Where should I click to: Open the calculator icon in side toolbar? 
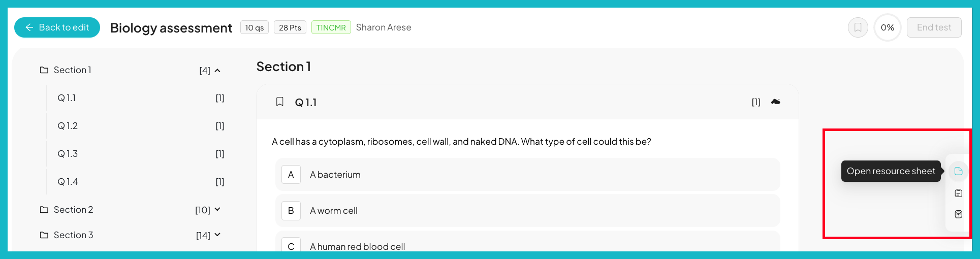click(x=958, y=214)
